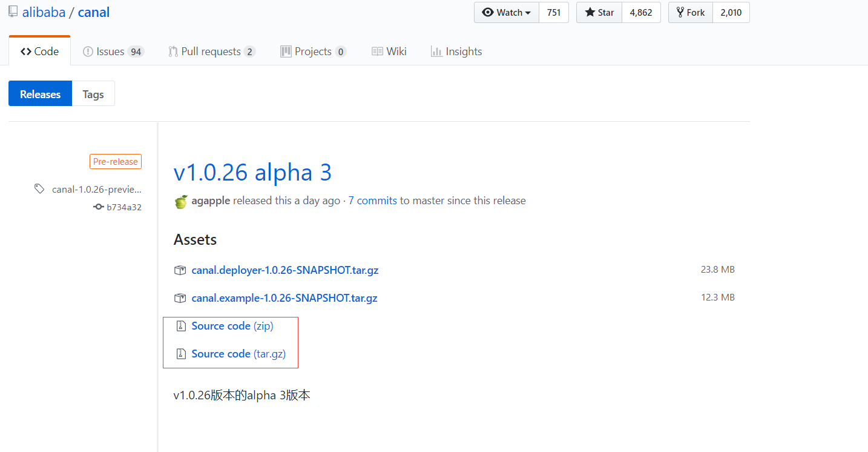This screenshot has height=452, width=868.
Task: Click the star icon in Star button
Action: (x=590, y=12)
